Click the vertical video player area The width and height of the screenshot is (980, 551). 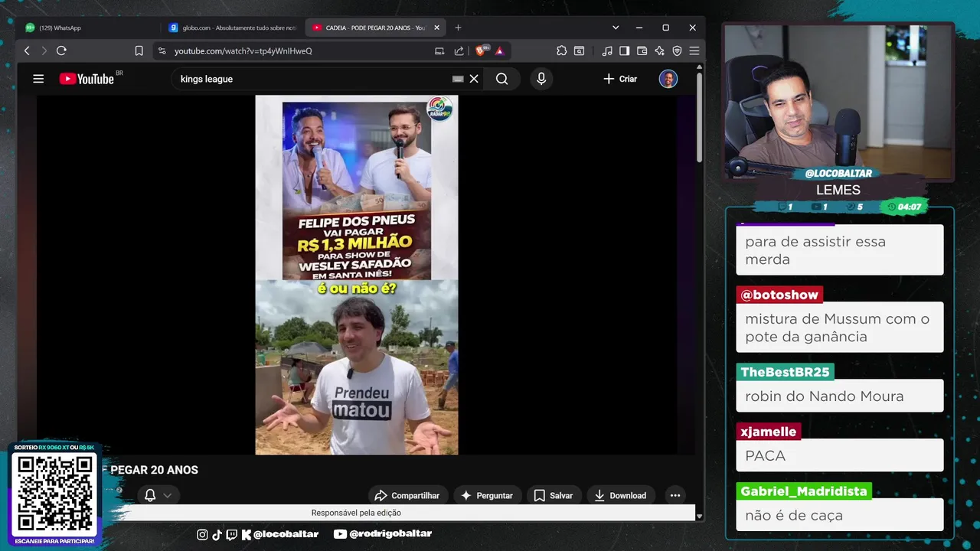click(357, 275)
